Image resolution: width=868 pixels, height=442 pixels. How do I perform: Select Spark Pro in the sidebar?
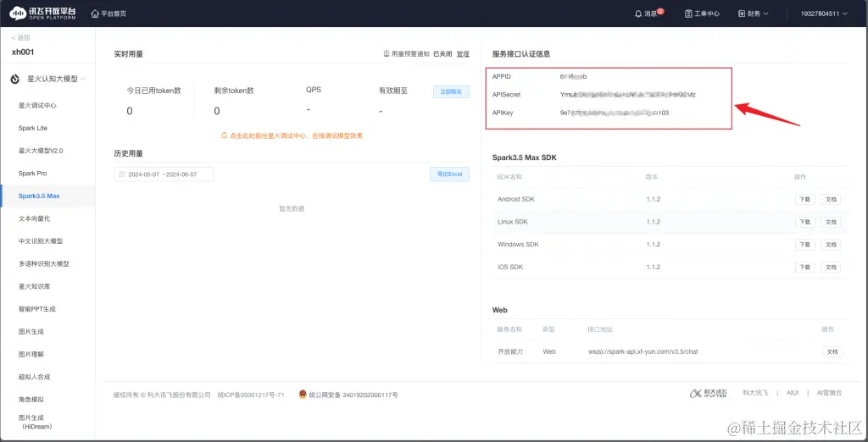tap(32, 173)
